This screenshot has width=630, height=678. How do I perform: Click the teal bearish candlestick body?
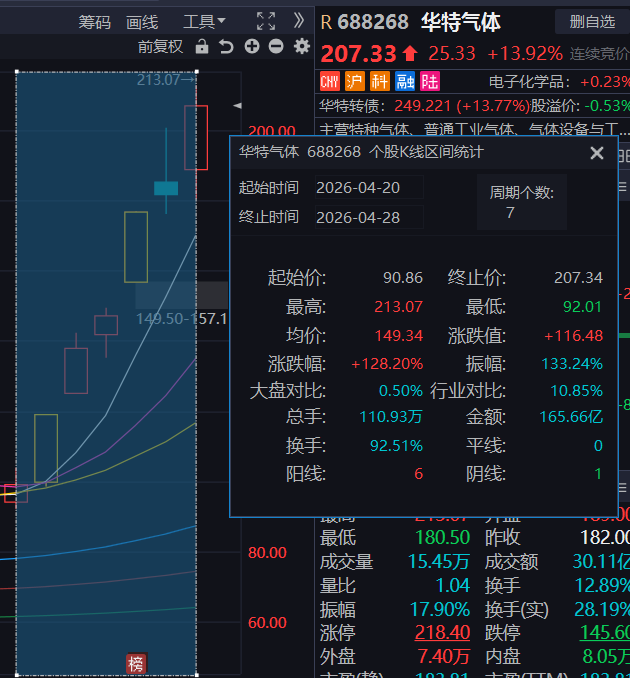(166, 188)
